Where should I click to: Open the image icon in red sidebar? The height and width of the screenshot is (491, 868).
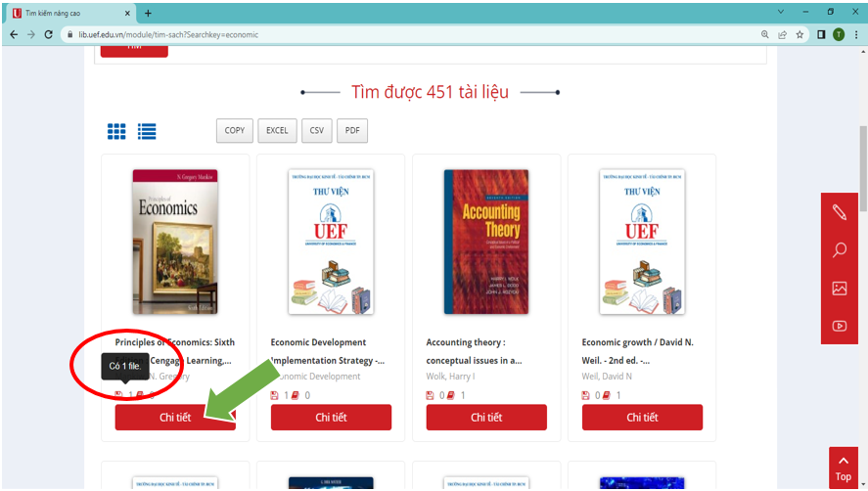840,289
